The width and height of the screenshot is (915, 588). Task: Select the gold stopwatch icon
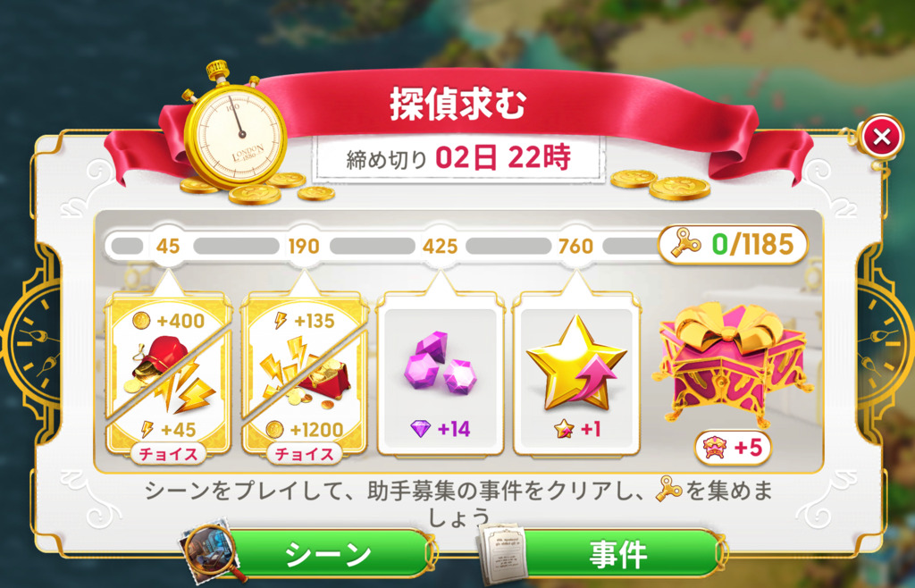235,126
